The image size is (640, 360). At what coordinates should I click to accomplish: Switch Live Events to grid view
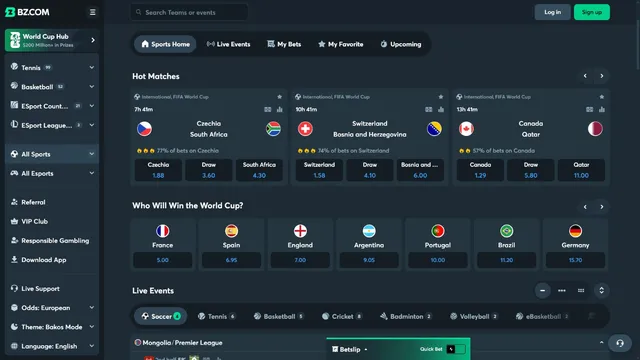(581, 291)
